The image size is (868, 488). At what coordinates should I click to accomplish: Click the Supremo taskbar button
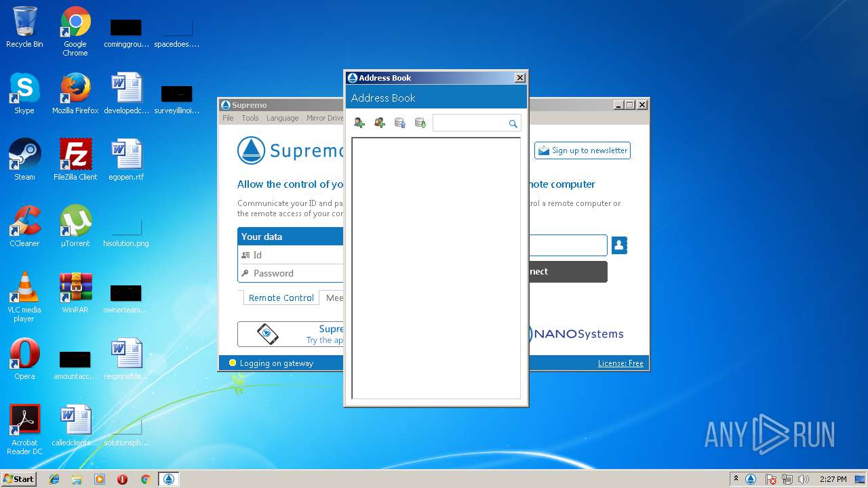(x=169, y=479)
